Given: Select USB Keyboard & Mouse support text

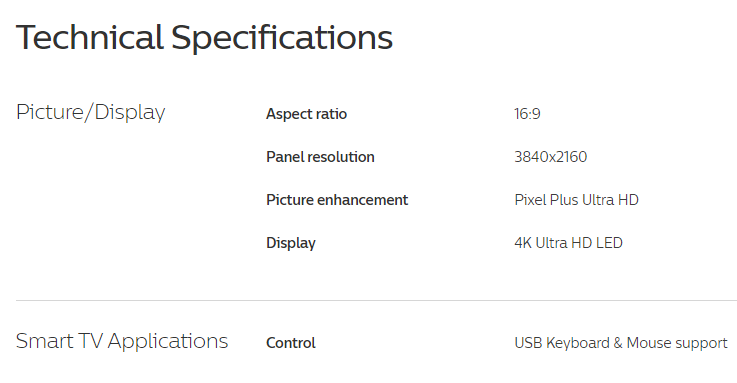Looking at the screenshot, I should [621, 343].
